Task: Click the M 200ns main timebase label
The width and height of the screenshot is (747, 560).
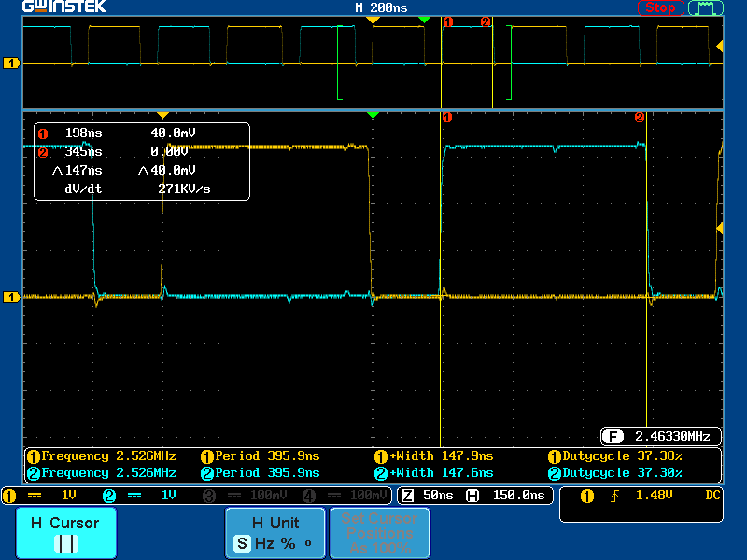Action: [381, 7]
